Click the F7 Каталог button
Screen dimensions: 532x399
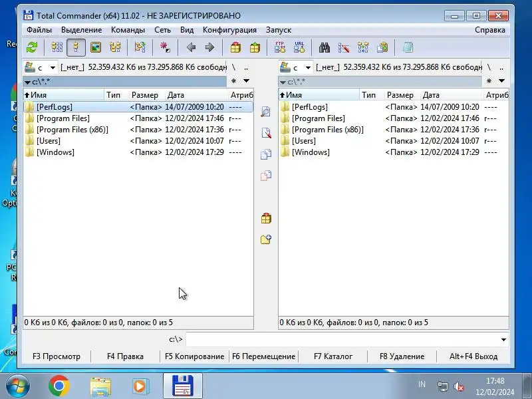333,356
